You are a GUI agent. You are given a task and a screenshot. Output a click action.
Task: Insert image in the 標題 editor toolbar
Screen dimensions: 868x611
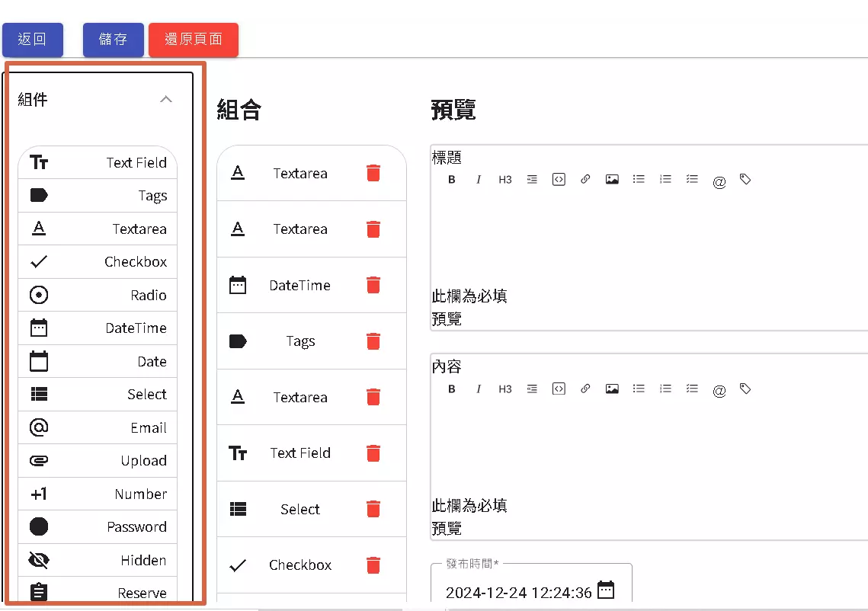612,180
